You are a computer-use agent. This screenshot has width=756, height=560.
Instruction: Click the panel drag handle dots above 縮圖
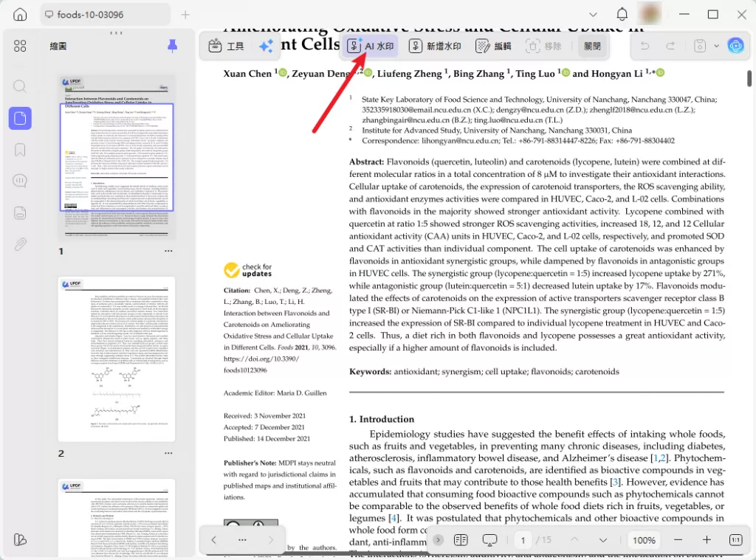(x=116, y=32)
